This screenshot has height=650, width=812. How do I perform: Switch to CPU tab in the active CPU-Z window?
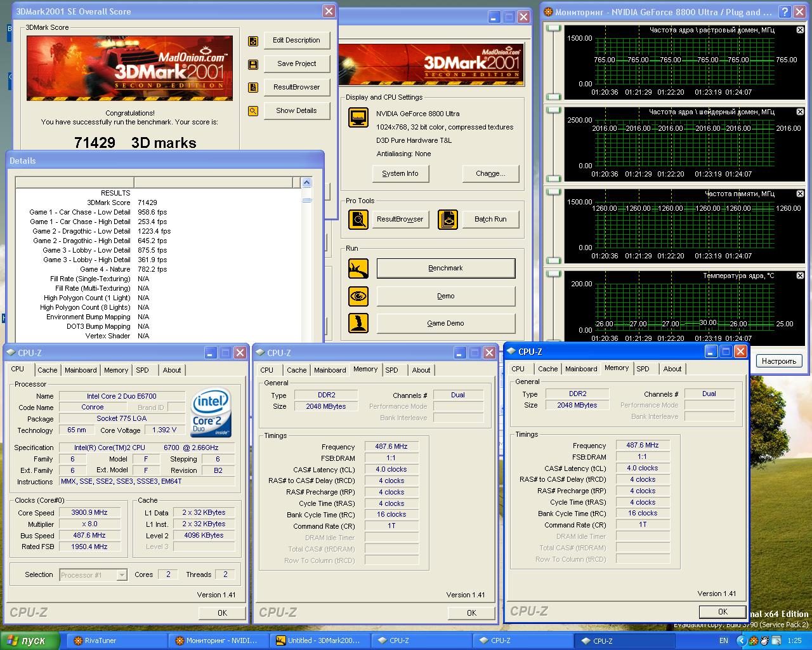[518, 369]
